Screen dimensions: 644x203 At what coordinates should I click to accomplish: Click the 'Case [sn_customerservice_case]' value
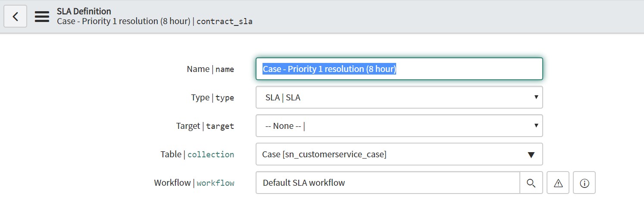coord(324,154)
